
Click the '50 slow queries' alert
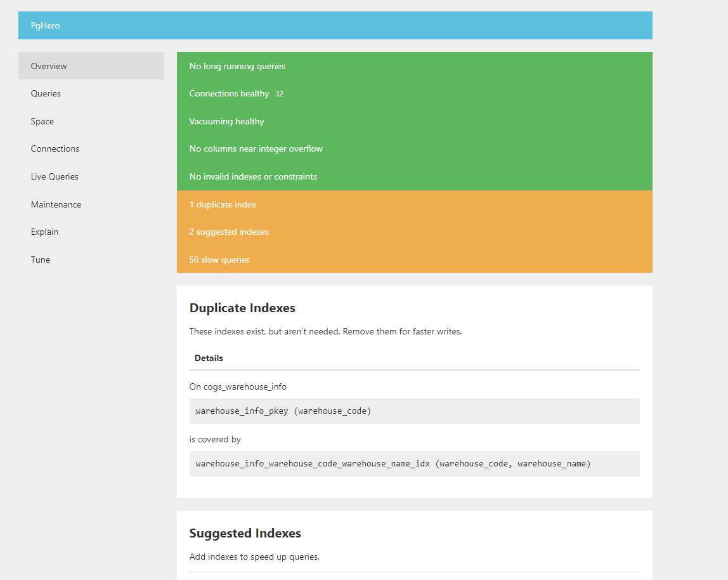(x=219, y=259)
